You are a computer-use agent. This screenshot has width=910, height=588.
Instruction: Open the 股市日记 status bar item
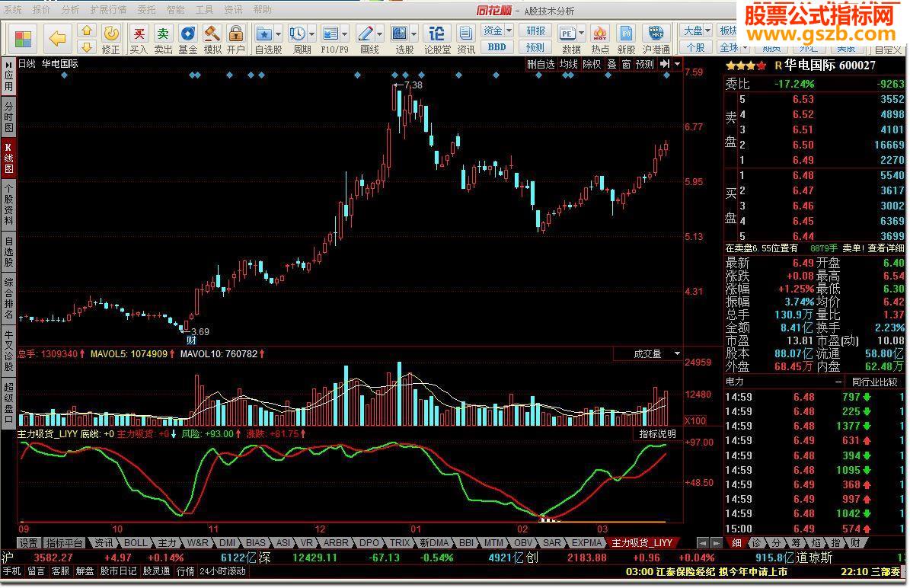[118, 571]
